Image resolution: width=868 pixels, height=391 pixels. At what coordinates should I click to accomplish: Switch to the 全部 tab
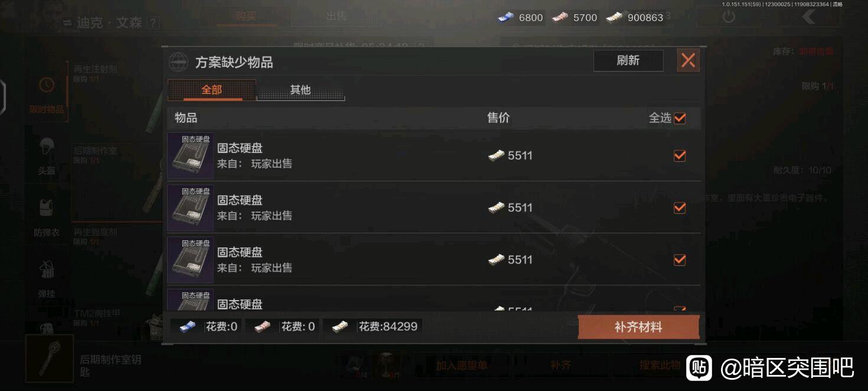click(212, 90)
